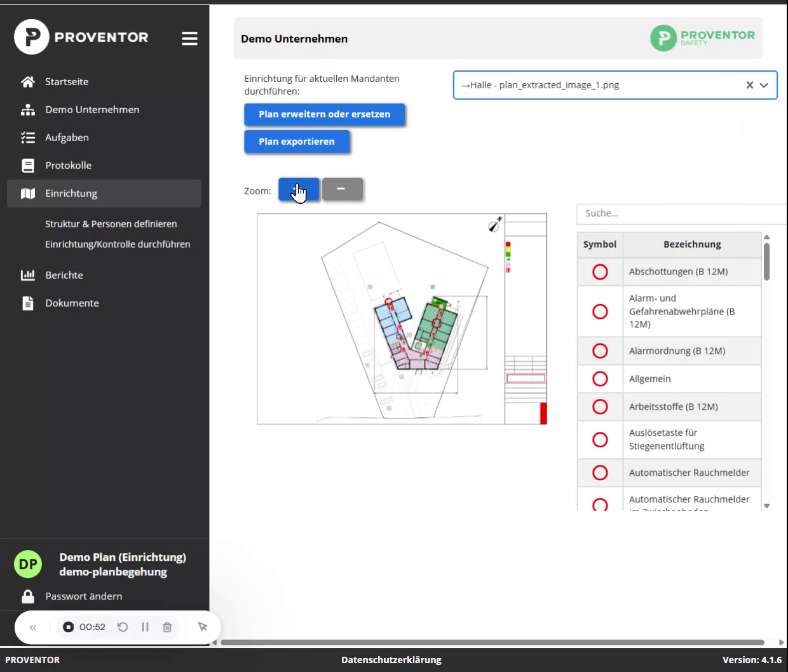
Task: Click the Allgemein row text
Action: [x=649, y=379]
